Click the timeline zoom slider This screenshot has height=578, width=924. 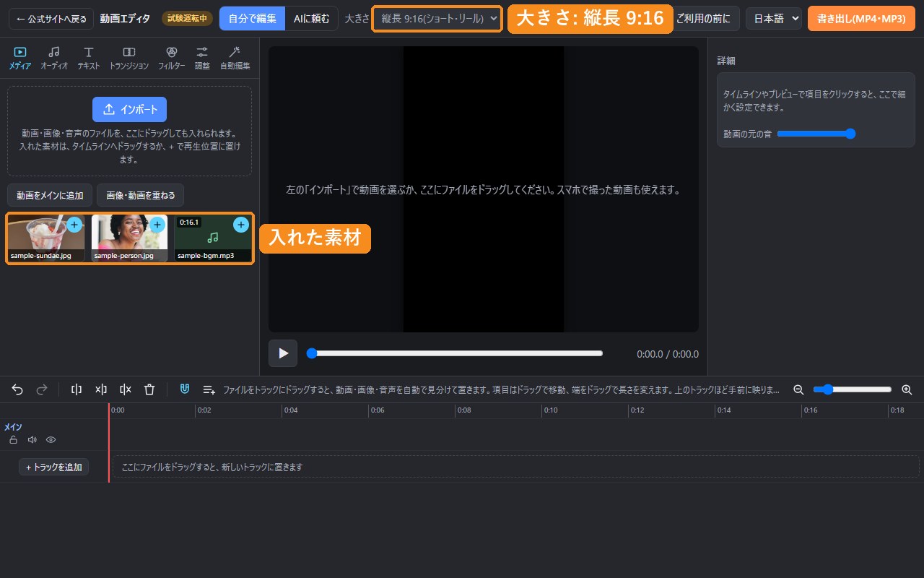tap(853, 389)
